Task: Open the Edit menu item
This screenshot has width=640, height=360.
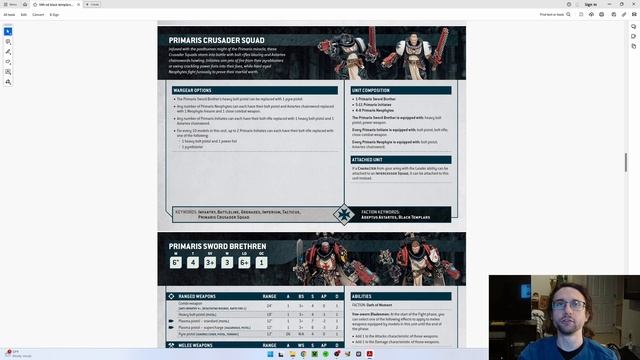Action: point(24,15)
